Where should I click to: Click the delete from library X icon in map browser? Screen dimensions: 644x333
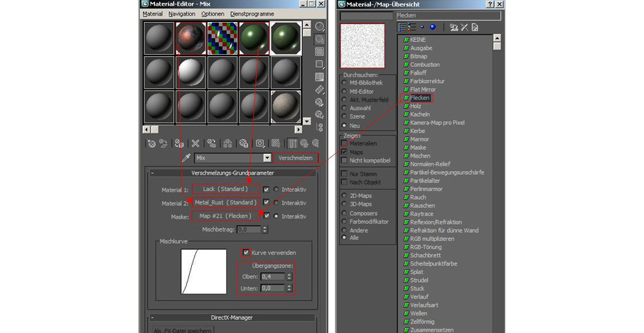click(463, 27)
